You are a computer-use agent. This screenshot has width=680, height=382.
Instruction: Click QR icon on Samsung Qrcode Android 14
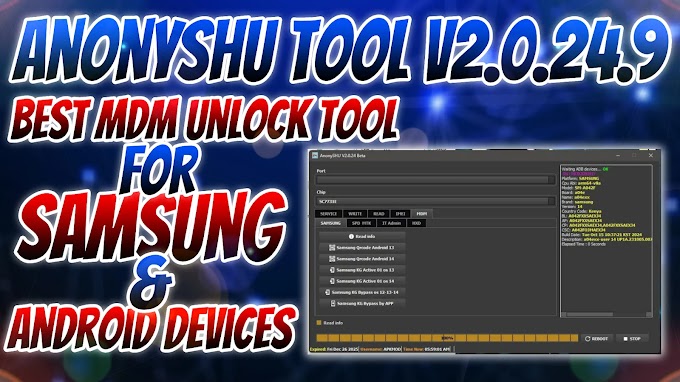332,259
